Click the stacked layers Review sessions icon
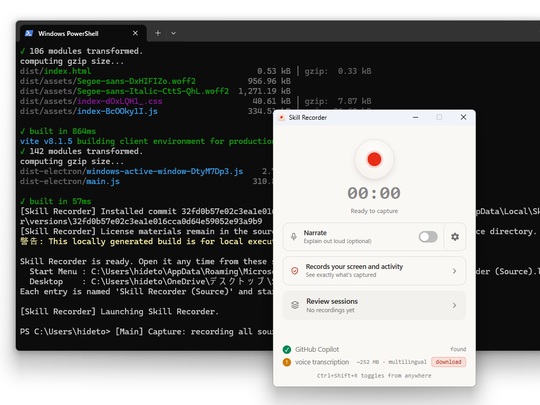540x405 pixels. (x=295, y=305)
